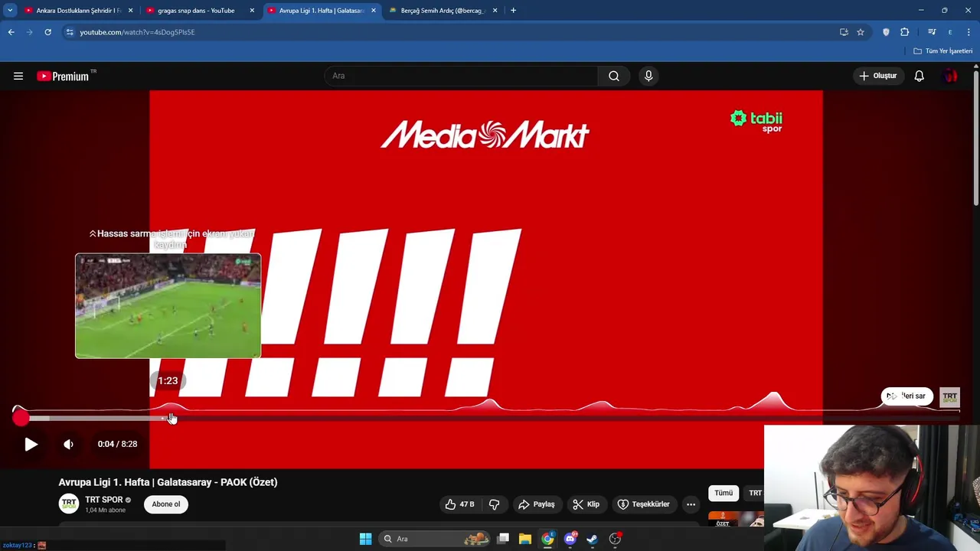Switch to Ankara Dostlukların Şehridir tab

79,11
